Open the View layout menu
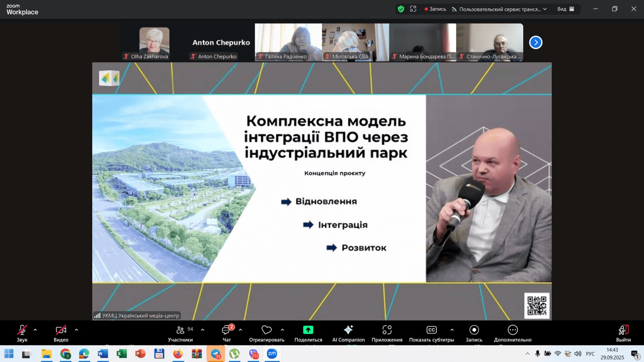 pyautogui.click(x=566, y=9)
